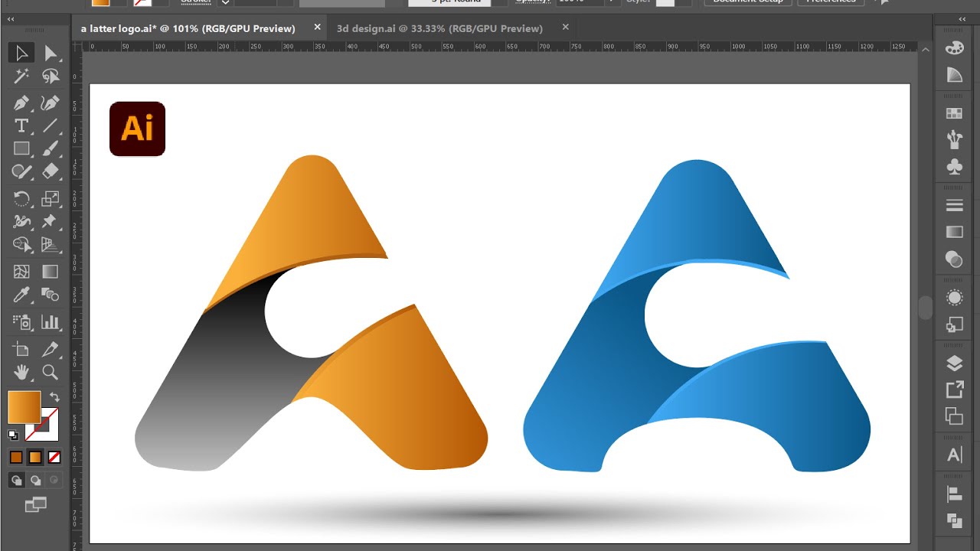The height and width of the screenshot is (551, 980).
Task: Open the Swatches panel
Action: [955, 113]
